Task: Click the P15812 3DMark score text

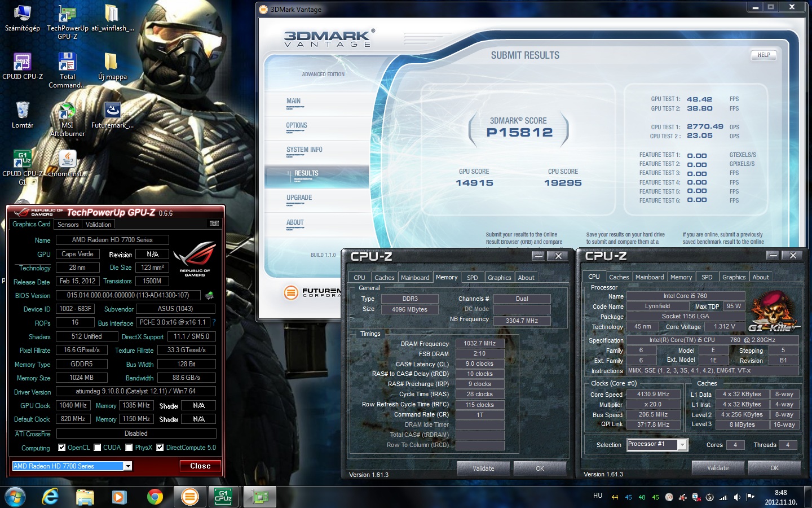Action: coord(519,133)
